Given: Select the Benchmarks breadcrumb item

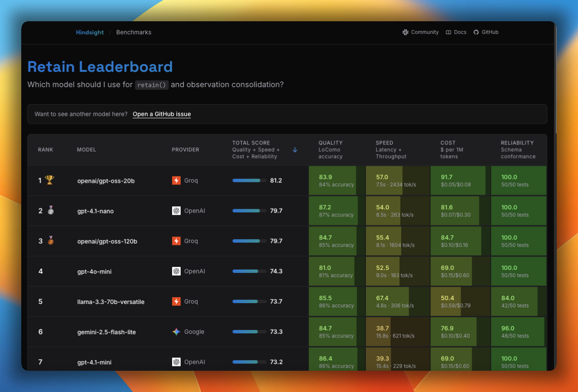Looking at the screenshot, I should pos(133,32).
